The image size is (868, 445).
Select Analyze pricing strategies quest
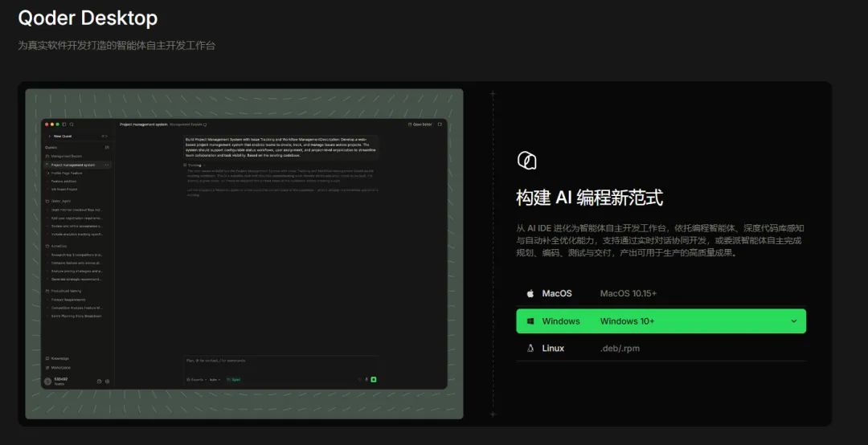[76, 271]
